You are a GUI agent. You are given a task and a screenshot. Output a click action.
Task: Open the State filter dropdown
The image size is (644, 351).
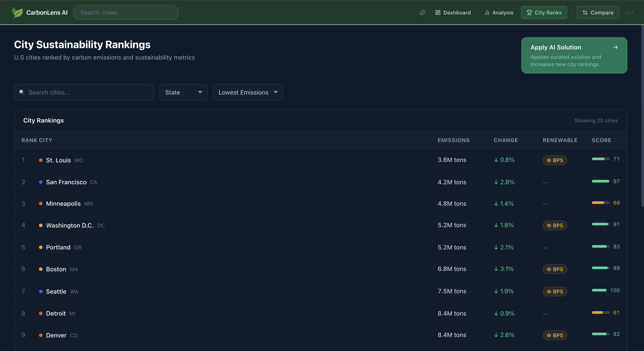point(183,92)
